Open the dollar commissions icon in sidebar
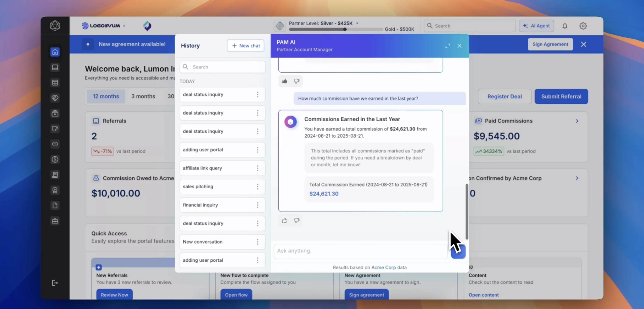This screenshot has width=644, height=309. pos(55,159)
